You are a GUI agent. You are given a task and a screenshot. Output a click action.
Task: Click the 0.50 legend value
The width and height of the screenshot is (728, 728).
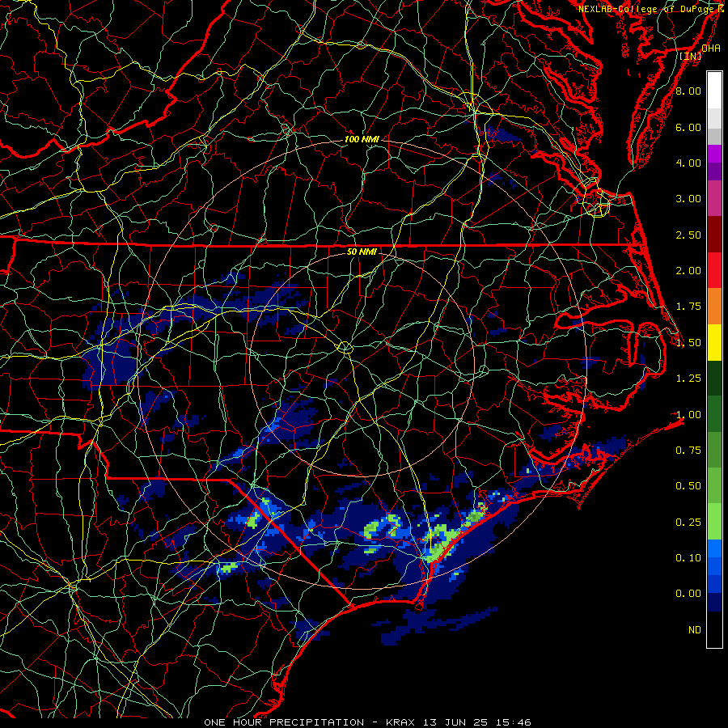(x=688, y=485)
